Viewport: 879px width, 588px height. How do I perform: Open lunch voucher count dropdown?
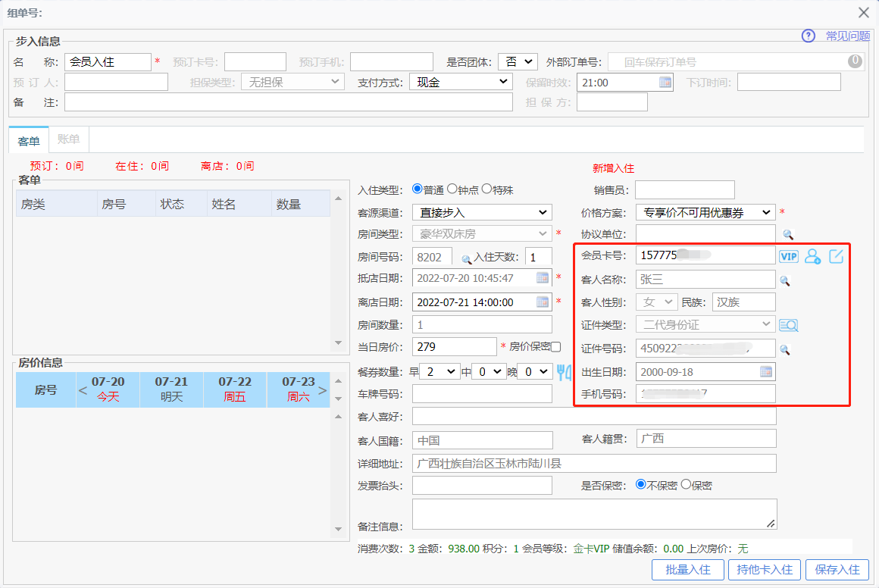(490, 371)
